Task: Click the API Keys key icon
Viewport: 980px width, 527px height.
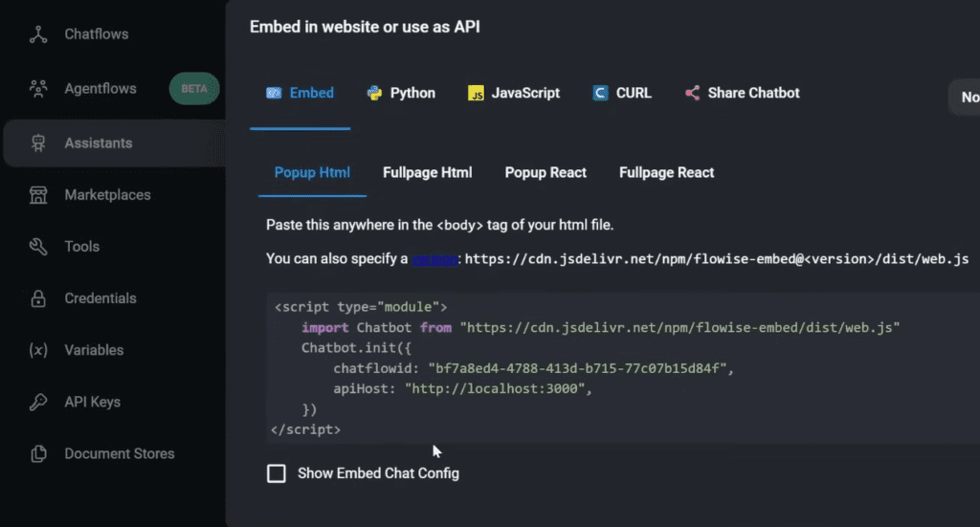Action: pos(38,402)
